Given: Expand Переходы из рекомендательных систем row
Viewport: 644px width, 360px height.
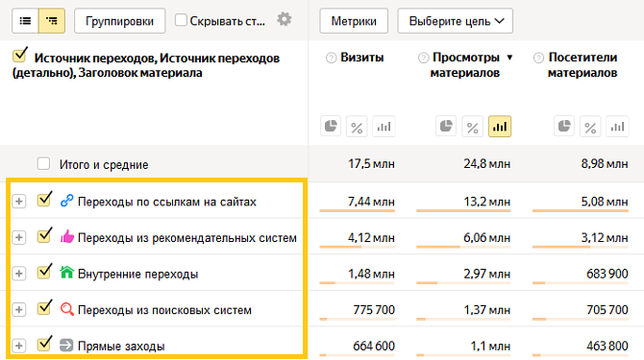Looking at the screenshot, I should coord(19,237).
